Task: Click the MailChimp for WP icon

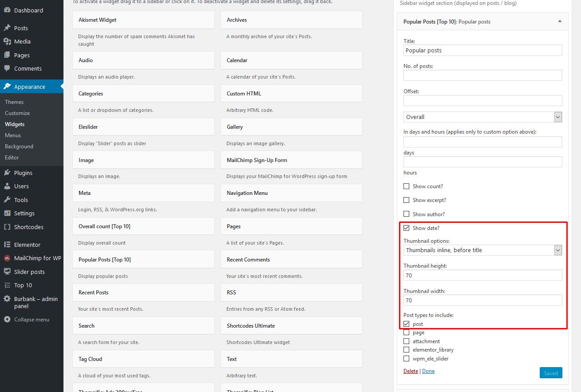Action: (x=7, y=258)
